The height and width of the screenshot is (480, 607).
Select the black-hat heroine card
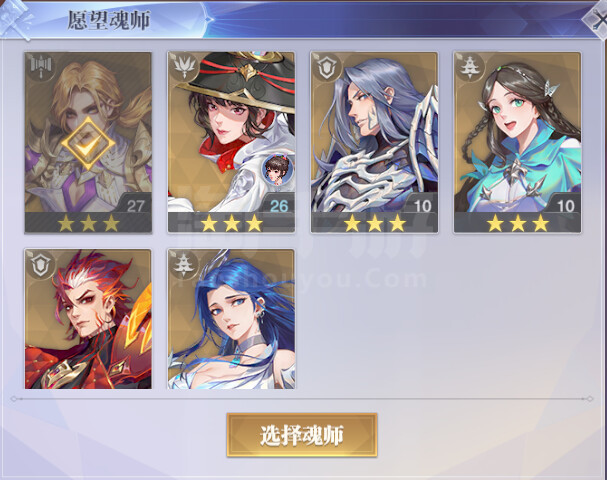[231, 142]
